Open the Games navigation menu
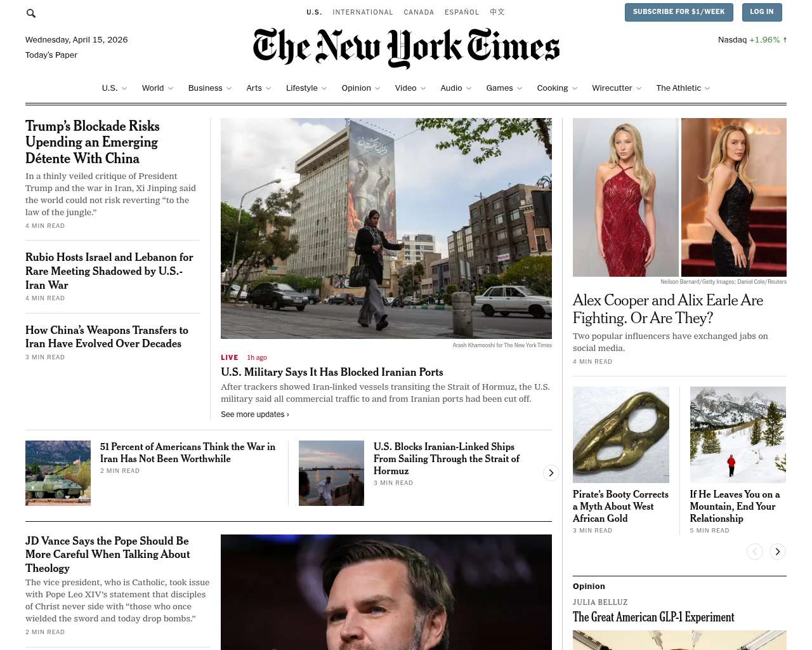812x650 pixels. click(x=504, y=88)
